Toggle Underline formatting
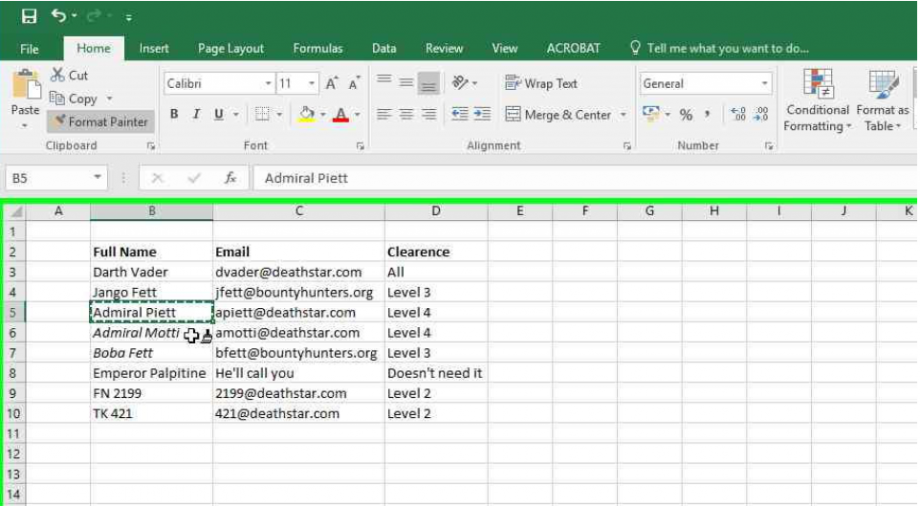Viewport: 920px width, 506px height. point(219,114)
